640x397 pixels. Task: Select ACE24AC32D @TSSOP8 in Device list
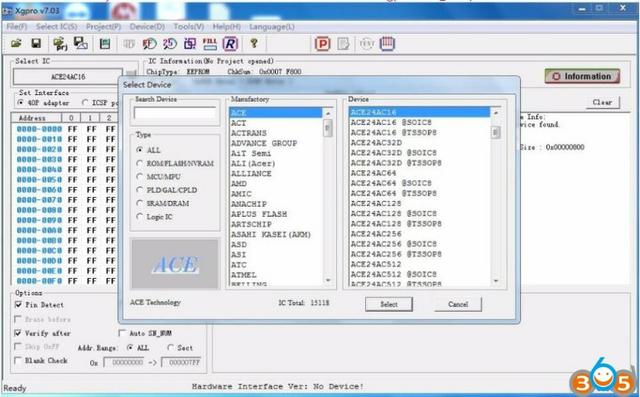(x=396, y=163)
